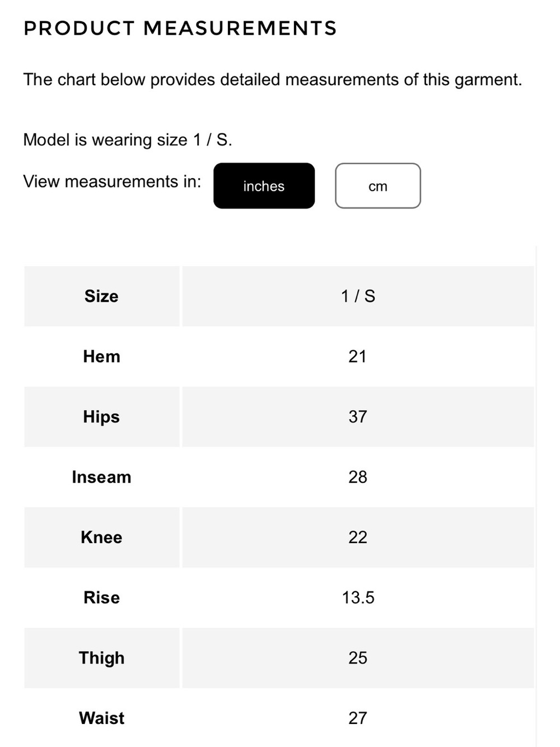Click the Size header cell
560x747 pixels.
101,296
